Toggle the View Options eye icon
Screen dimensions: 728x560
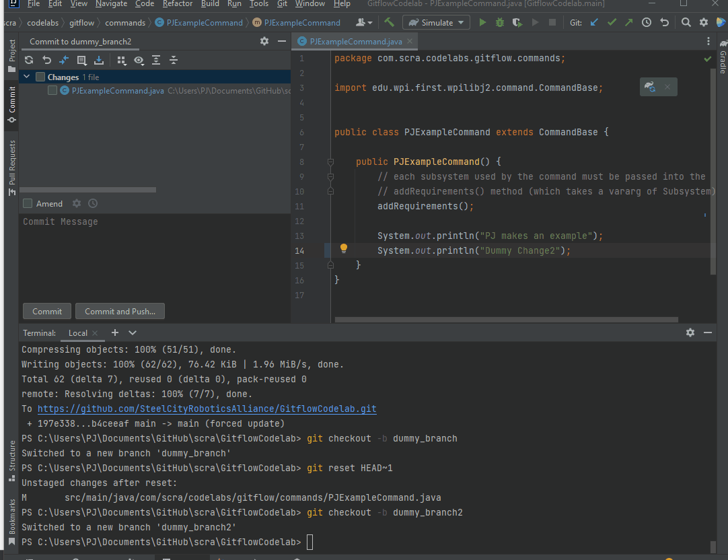point(139,60)
